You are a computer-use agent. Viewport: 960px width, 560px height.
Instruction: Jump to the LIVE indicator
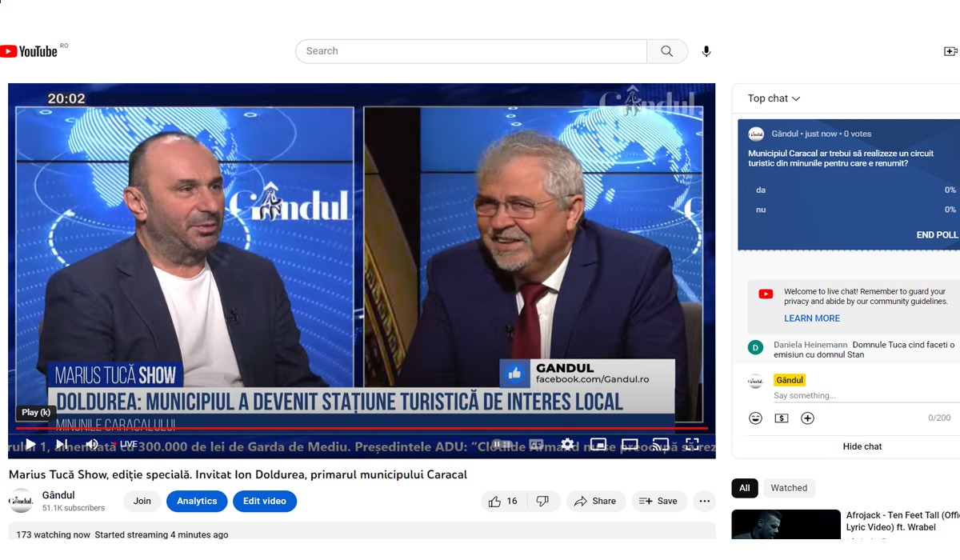point(124,444)
